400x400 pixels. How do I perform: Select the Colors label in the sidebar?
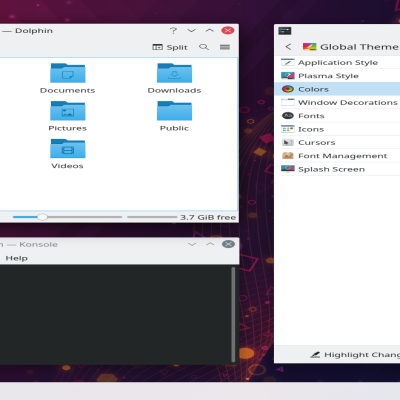click(313, 89)
